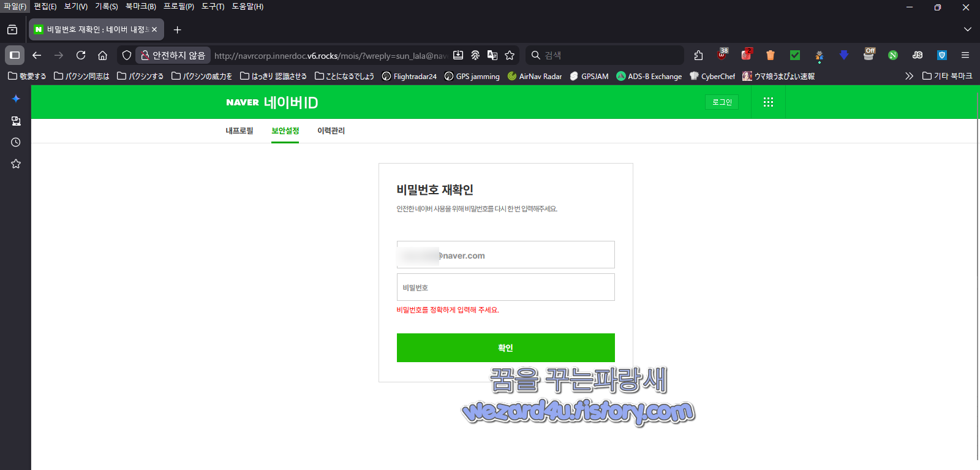Open the 도구(T) menu
Image resolution: width=980 pixels, height=470 pixels.
tap(213, 7)
